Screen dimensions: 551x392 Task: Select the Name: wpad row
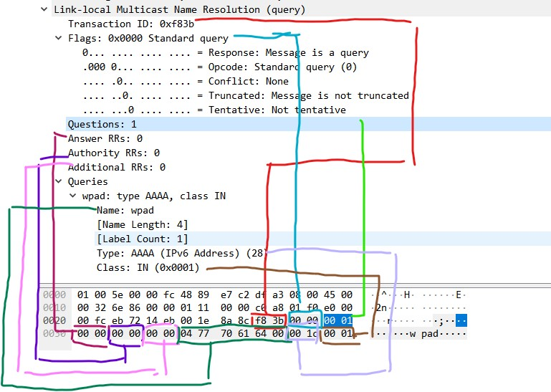125,210
